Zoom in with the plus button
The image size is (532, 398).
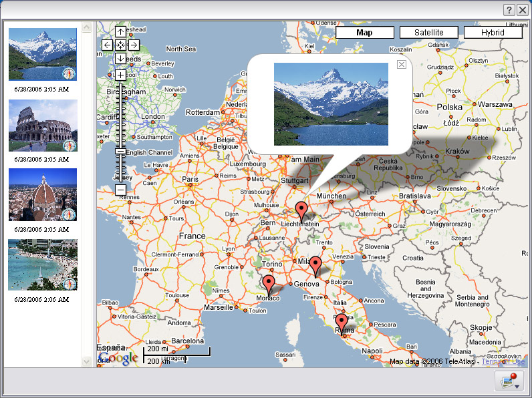click(x=120, y=75)
